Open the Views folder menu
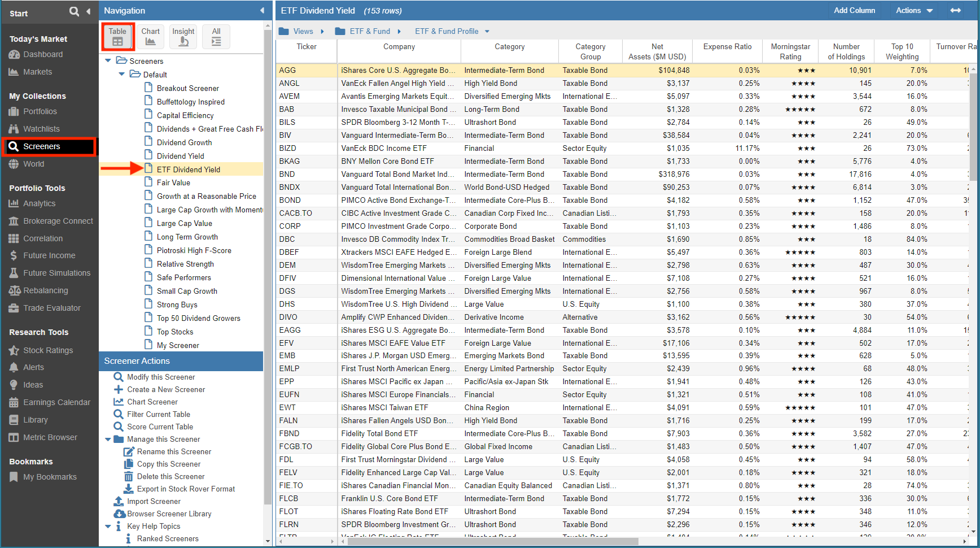 [302, 32]
